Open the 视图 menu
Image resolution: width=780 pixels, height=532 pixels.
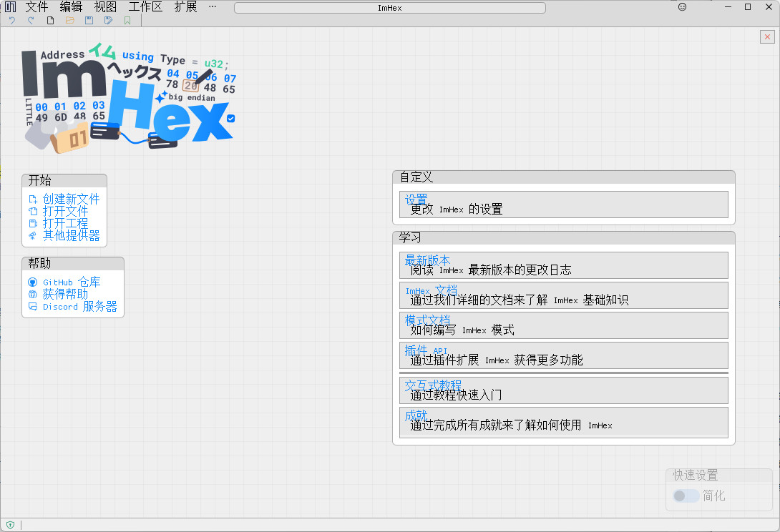tap(105, 7)
